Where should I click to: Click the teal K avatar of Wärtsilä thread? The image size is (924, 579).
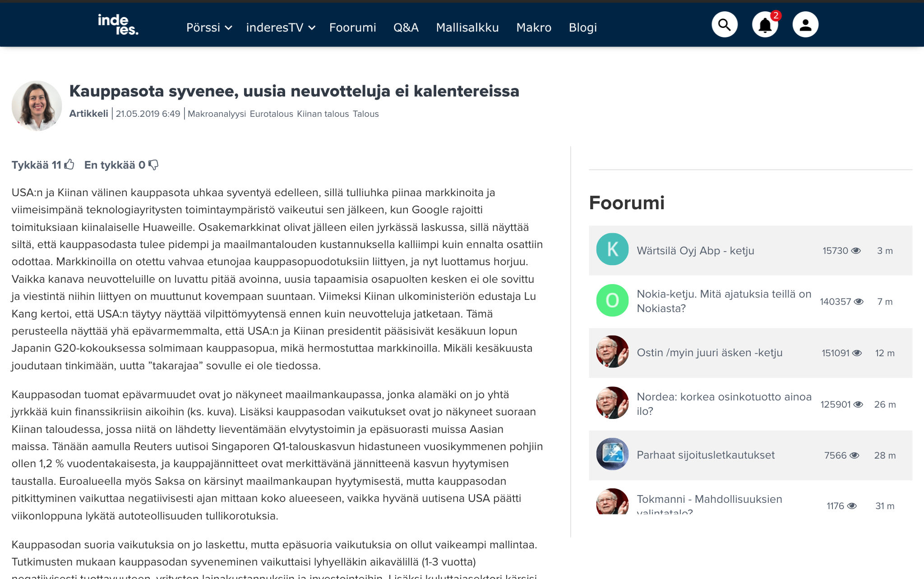click(612, 249)
